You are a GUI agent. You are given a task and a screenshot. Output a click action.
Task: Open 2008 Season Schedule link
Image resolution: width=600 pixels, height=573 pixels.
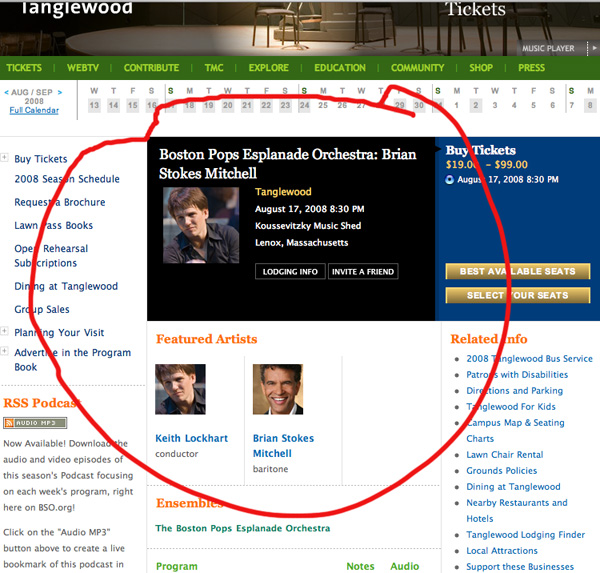(x=67, y=179)
